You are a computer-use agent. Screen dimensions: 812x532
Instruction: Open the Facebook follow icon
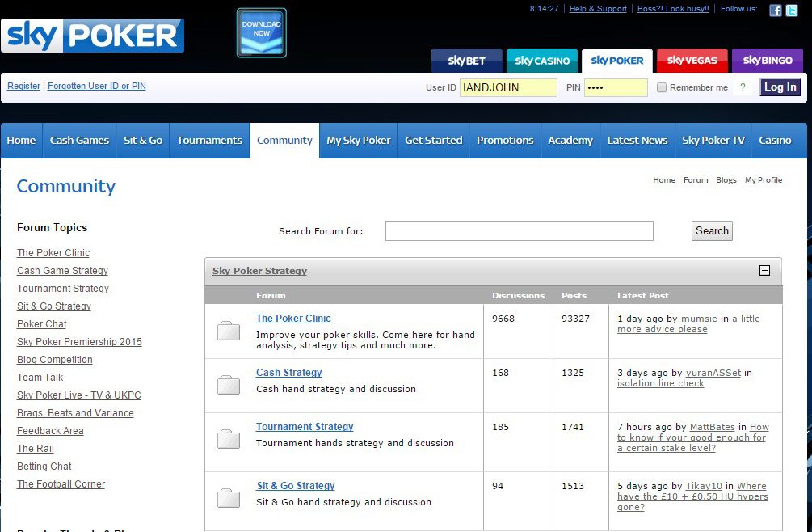point(775,10)
